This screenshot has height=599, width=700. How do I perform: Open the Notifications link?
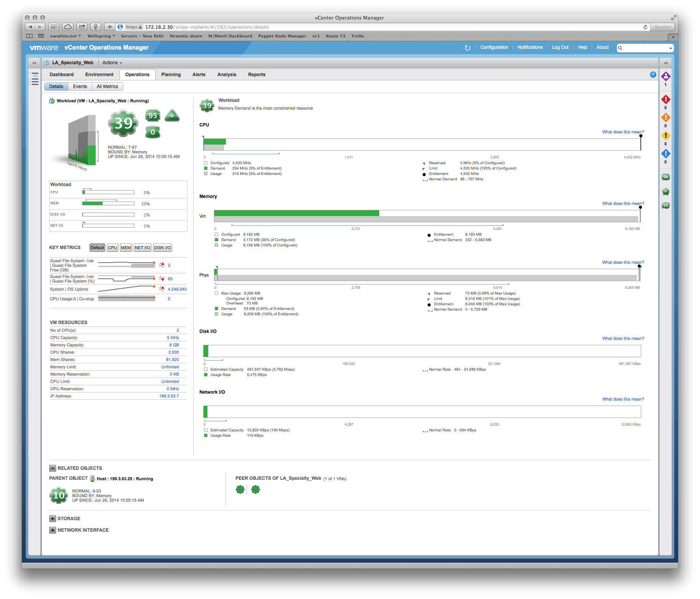[x=530, y=47]
